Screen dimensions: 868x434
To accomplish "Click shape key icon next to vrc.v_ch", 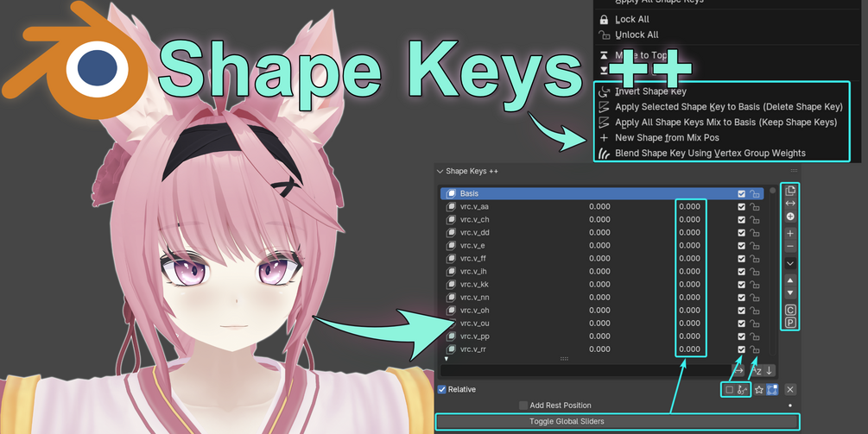I will (451, 219).
